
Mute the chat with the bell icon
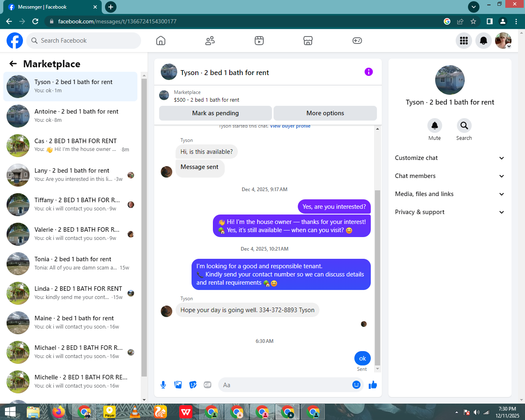point(435,126)
